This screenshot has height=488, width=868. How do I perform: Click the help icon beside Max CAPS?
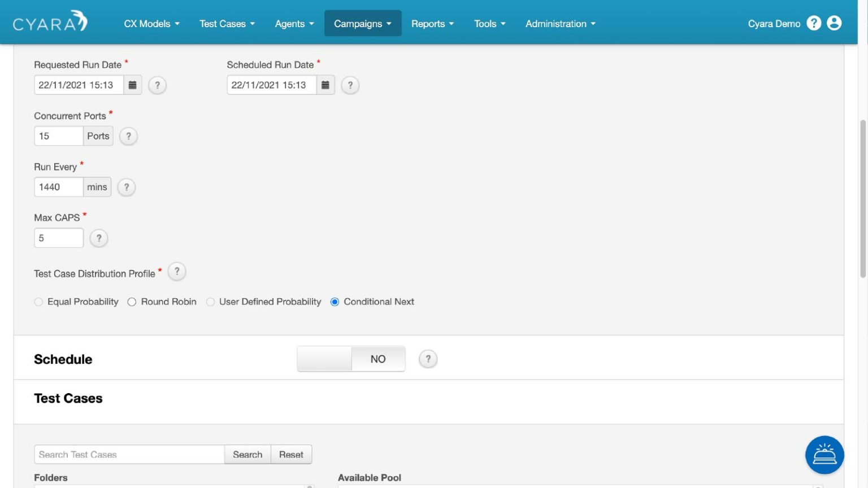99,238
